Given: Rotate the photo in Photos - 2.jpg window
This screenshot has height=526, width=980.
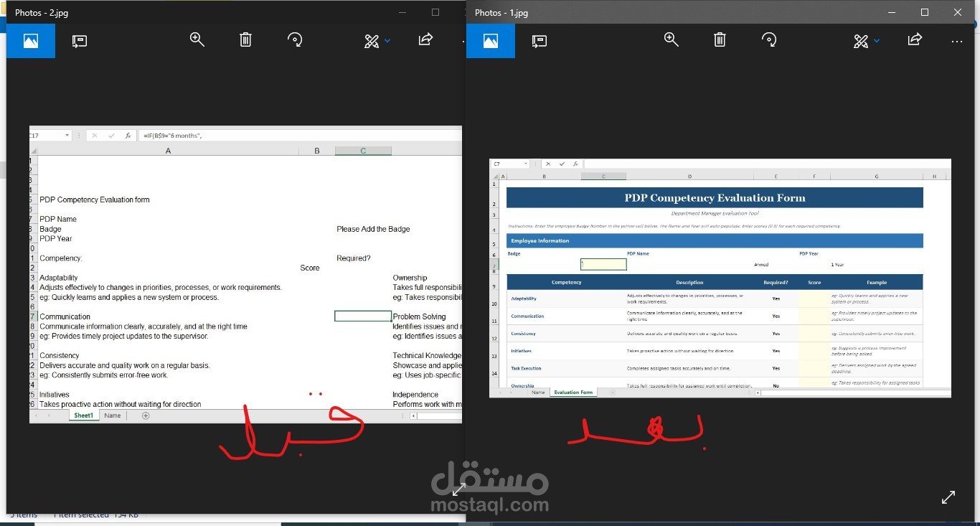Looking at the screenshot, I should click(295, 39).
